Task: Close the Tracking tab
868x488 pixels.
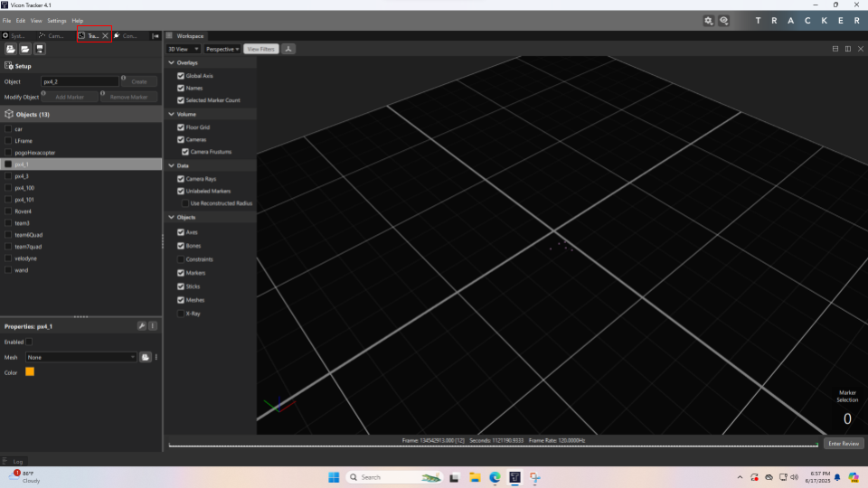Action: click(x=105, y=36)
